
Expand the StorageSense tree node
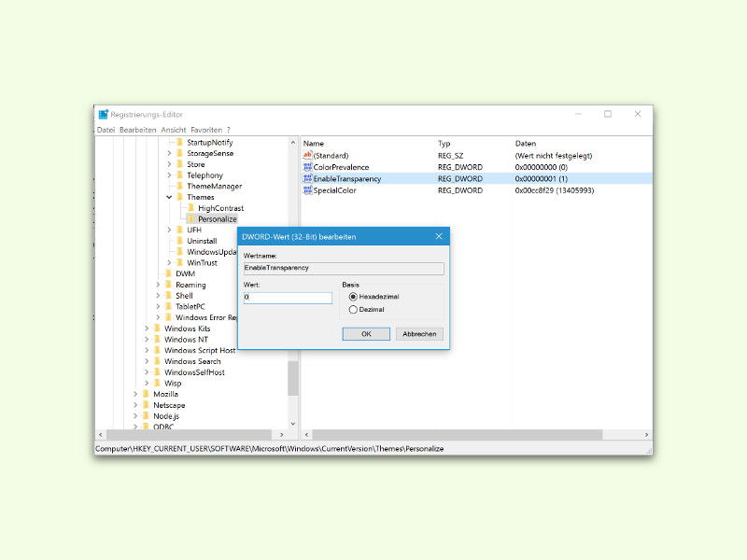click(169, 153)
